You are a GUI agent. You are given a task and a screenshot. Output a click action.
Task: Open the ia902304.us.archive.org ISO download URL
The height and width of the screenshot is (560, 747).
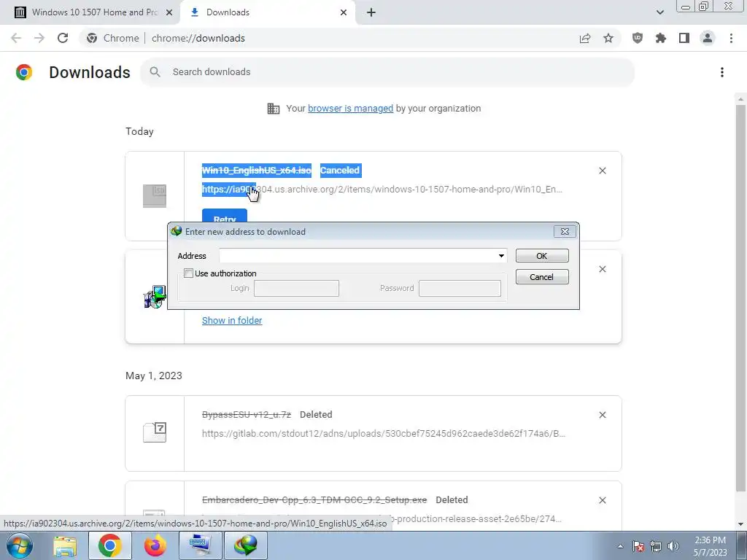[382, 190]
